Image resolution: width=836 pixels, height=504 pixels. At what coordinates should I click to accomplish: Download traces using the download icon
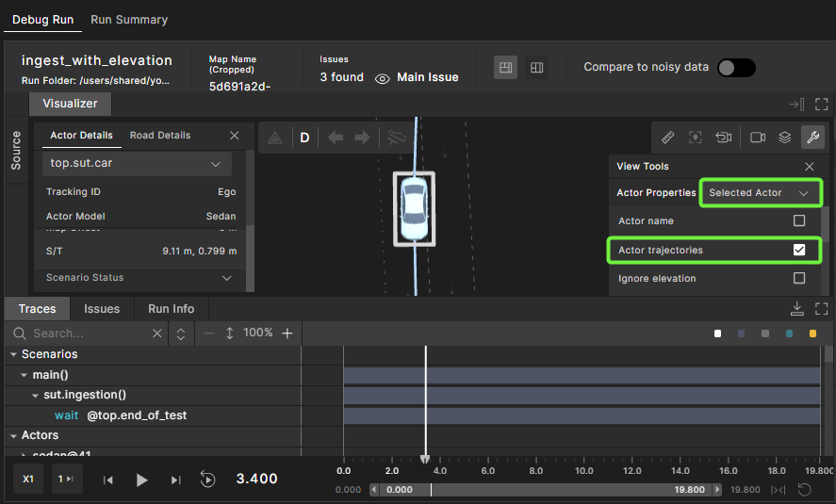(x=796, y=309)
